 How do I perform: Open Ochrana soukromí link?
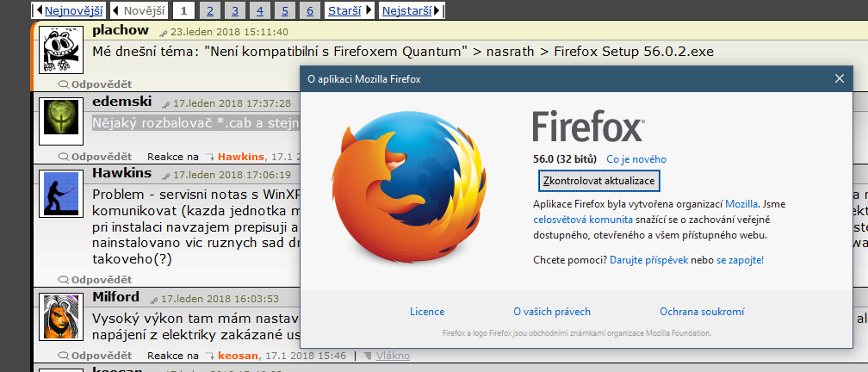click(x=702, y=312)
